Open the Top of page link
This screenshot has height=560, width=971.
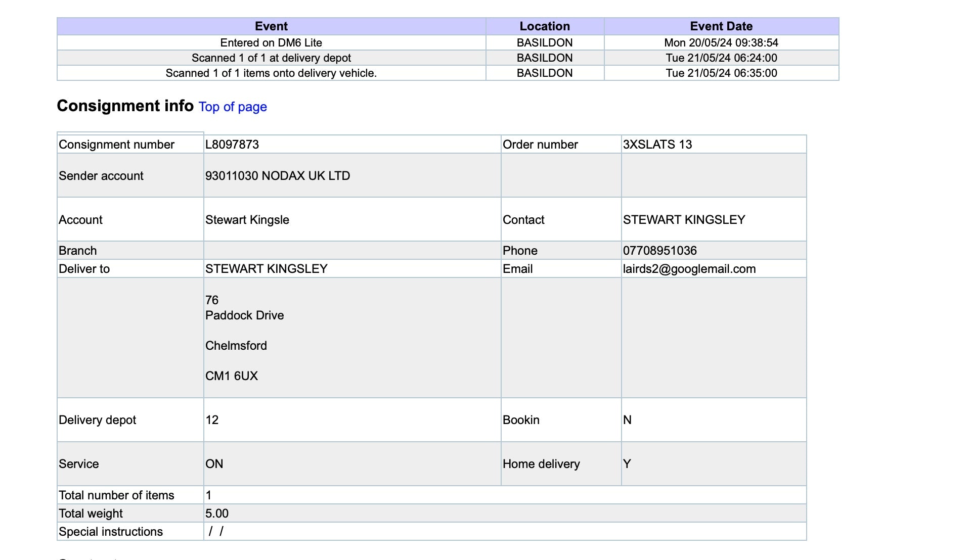point(233,107)
